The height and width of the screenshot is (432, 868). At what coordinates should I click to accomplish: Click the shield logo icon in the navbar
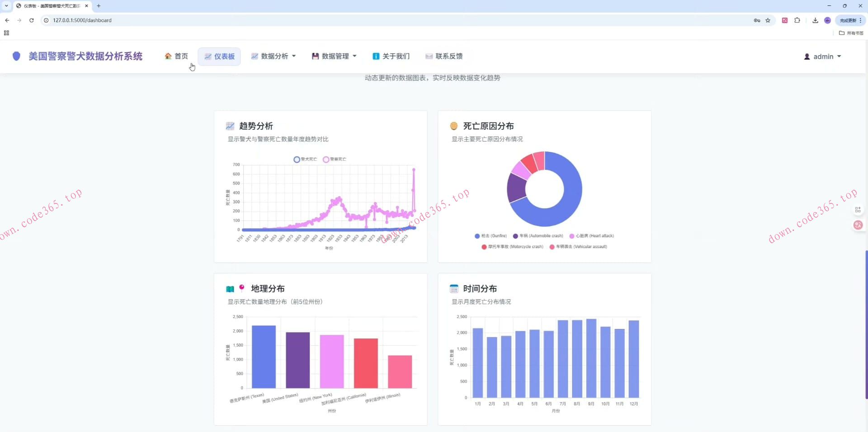pos(16,56)
